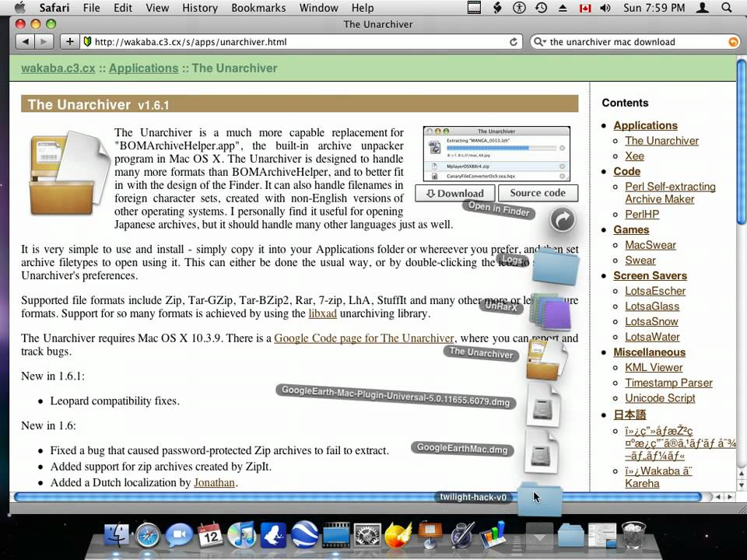The width and height of the screenshot is (747, 560).
Task: Open the Jonathan link
Action: tap(214, 482)
